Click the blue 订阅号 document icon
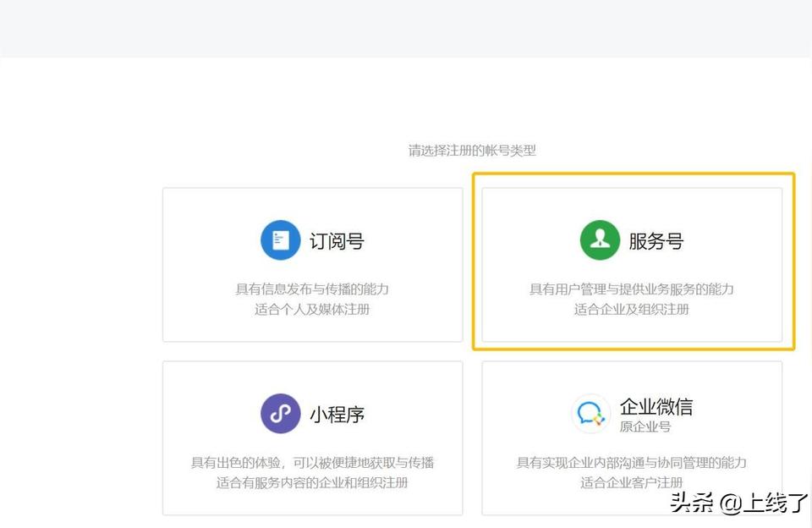Image resolution: width=812 pixels, height=528 pixels. [281, 240]
